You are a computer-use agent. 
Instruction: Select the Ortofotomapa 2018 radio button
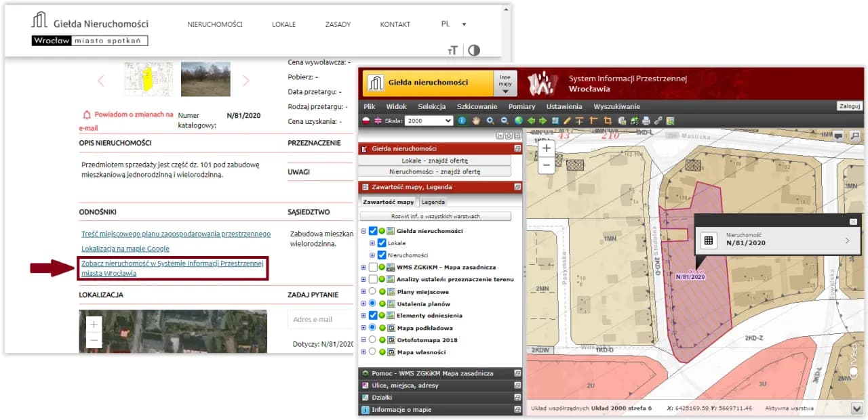pyautogui.click(x=372, y=340)
